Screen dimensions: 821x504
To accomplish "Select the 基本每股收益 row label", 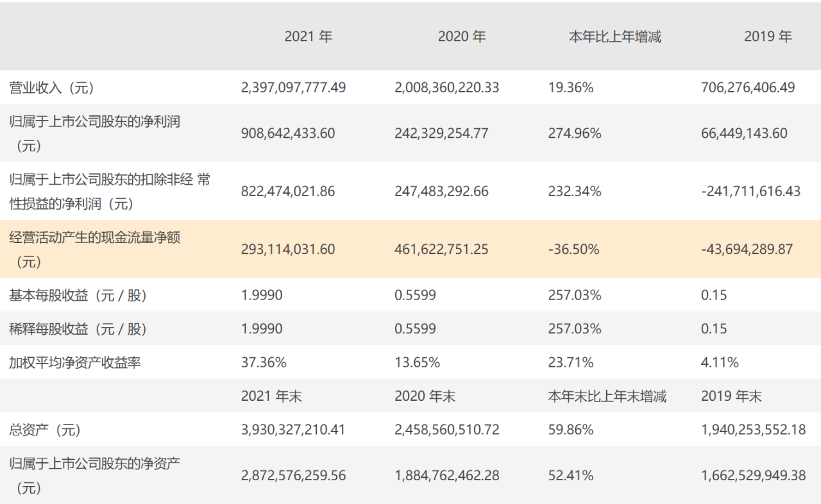I will point(78,296).
